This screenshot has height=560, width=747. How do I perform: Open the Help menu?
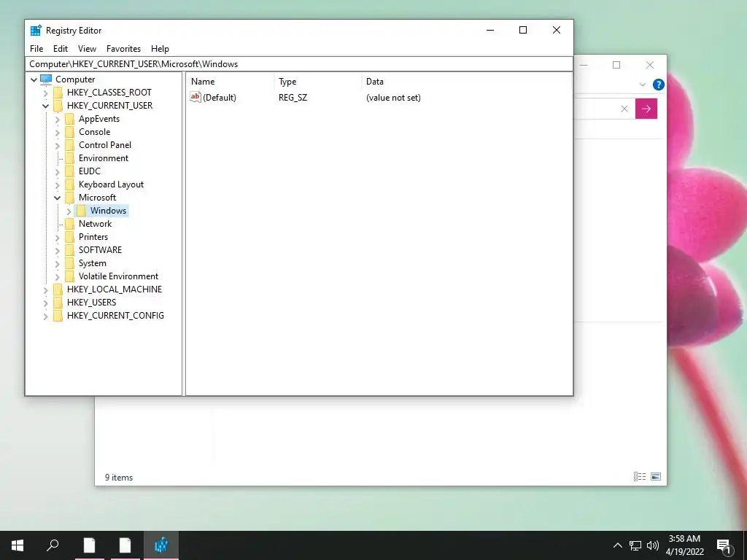click(x=160, y=49)
